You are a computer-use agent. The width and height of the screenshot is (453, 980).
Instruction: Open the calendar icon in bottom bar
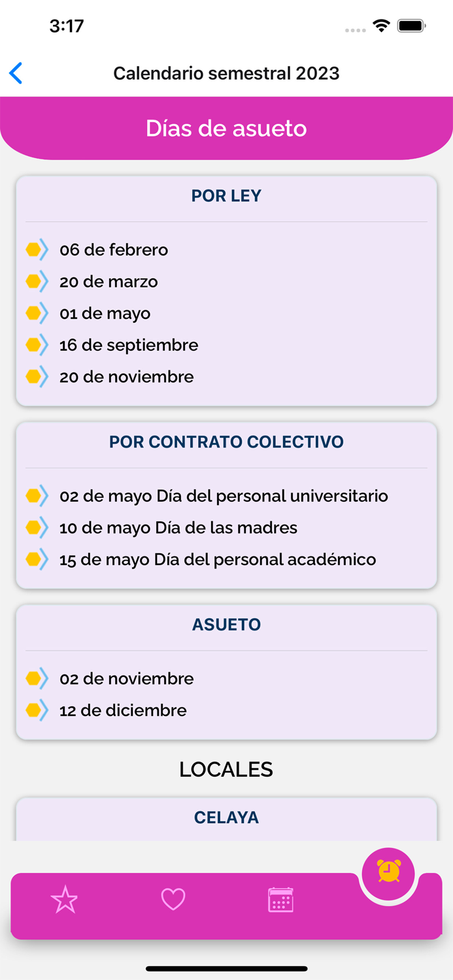point(280,900)
